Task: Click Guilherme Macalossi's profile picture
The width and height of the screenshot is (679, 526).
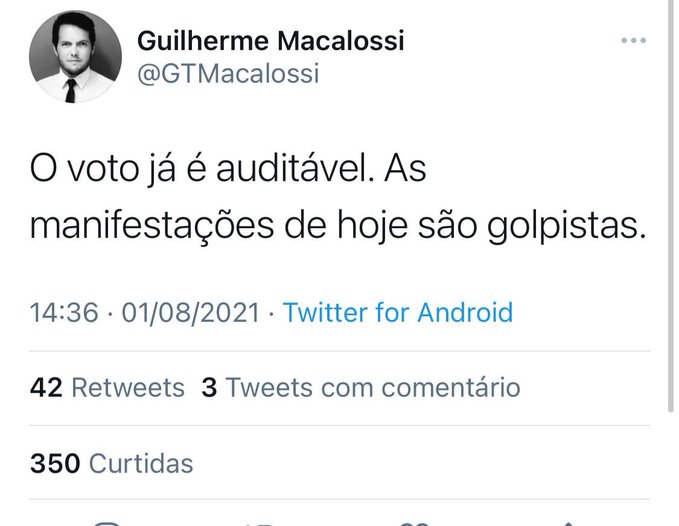Action: coord(75,58)
